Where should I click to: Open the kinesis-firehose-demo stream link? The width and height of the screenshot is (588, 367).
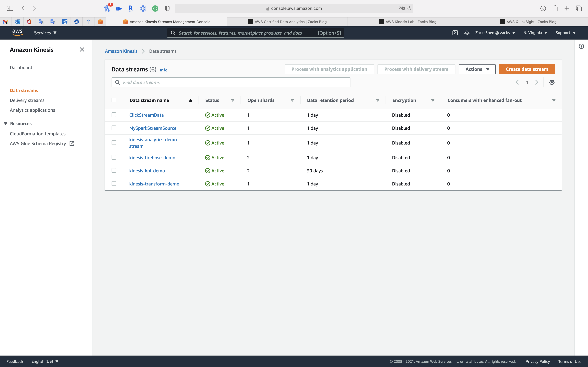click(152, 157)
